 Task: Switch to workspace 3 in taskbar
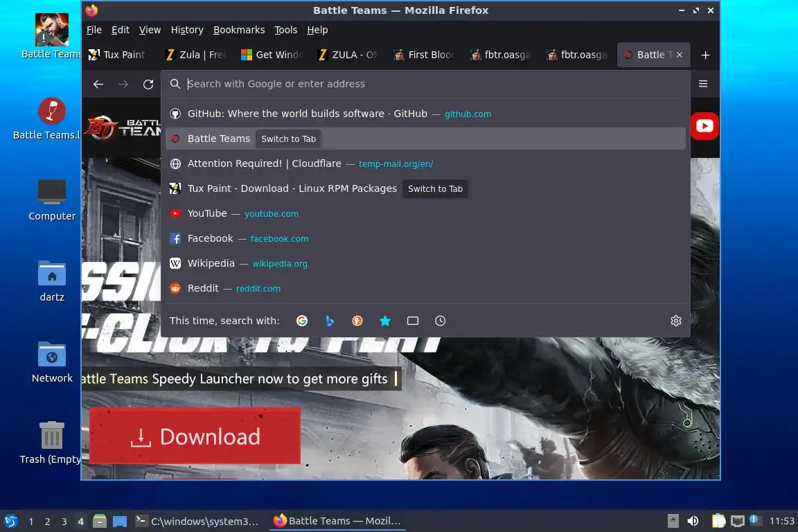(64, 522)
